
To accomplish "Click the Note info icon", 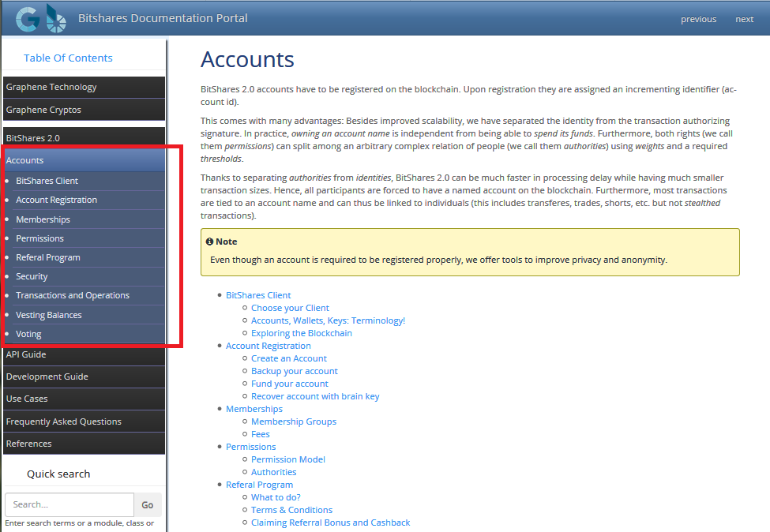I will click(x=210, y=242).
